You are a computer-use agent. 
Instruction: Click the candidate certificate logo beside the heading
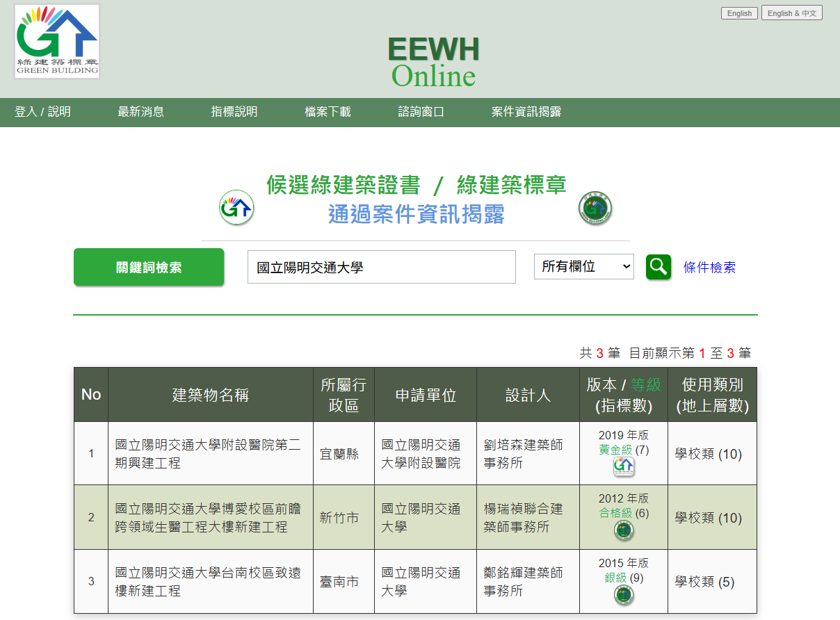tap(236, 208)
